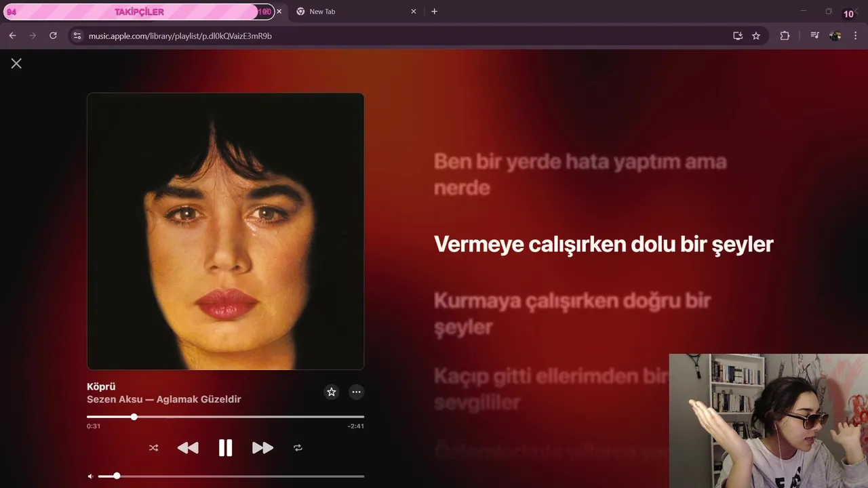
Task: Click the remaining time -2:41
Action: pos(356,426)
